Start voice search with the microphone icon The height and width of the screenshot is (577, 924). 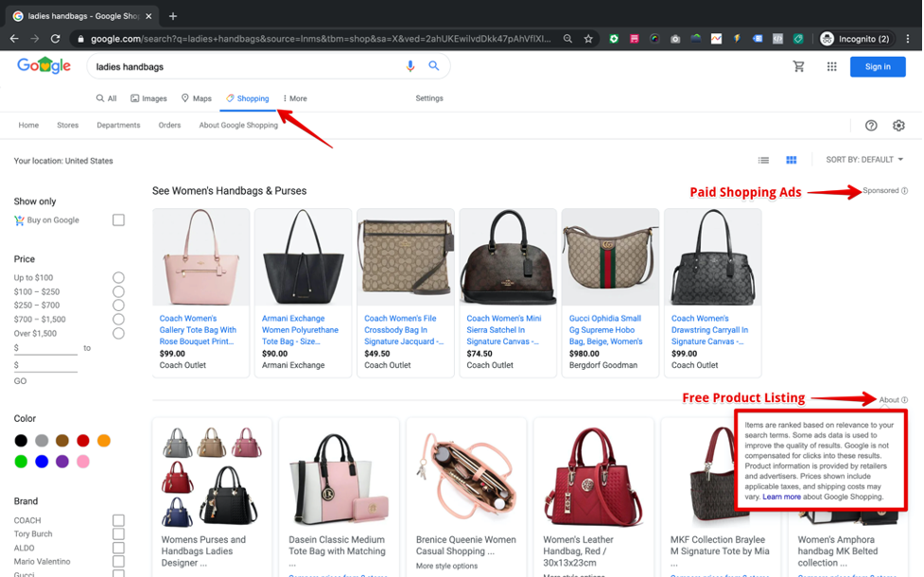(x=410, y=66)
